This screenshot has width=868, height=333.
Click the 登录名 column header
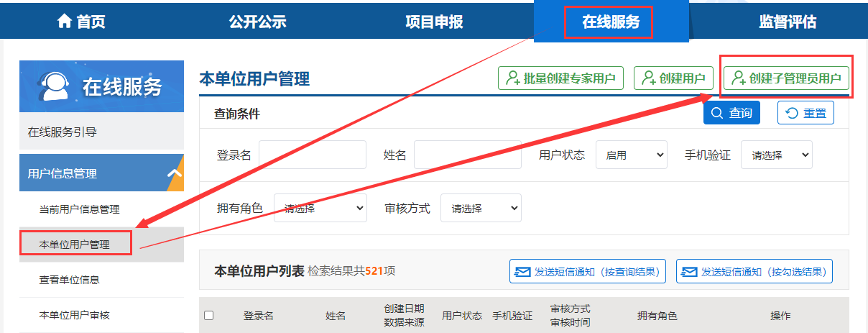click(258, 316)
